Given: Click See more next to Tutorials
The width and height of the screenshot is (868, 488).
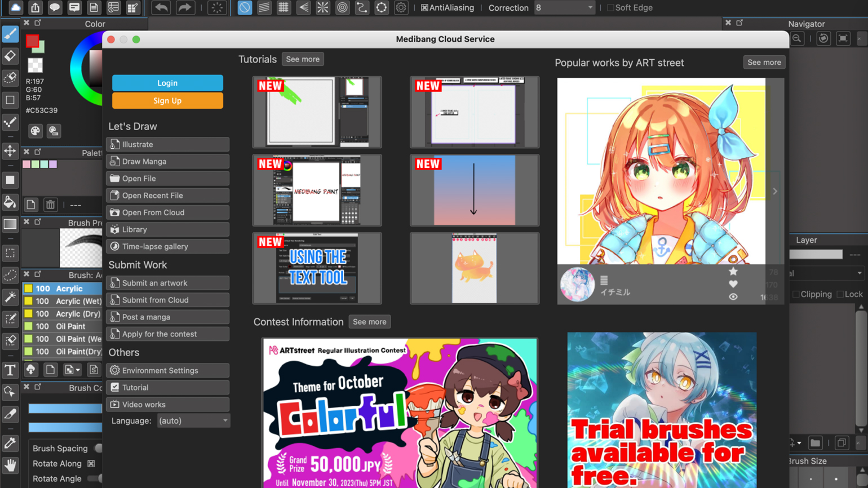Looking at the screenshot, I should (x=303, y=59).
